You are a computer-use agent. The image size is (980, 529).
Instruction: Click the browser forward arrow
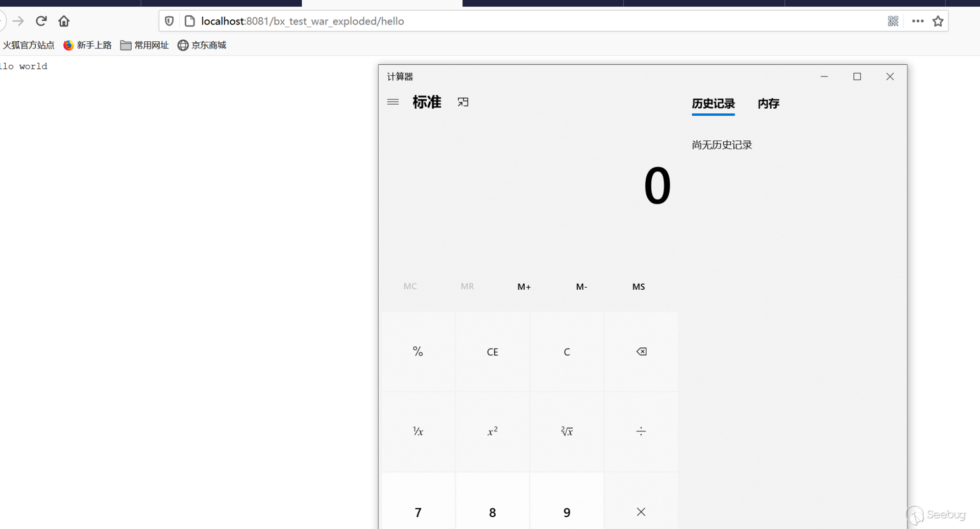click(18, 21)
